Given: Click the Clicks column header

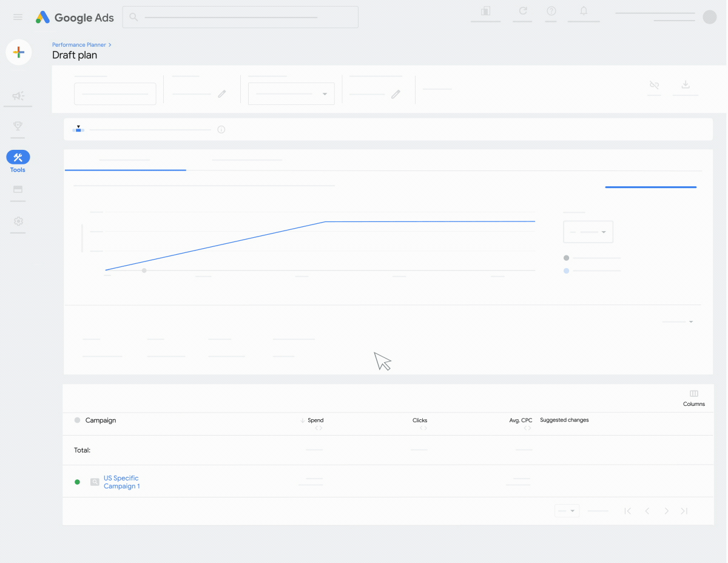Looking at the screenshot, I should 420,420.
